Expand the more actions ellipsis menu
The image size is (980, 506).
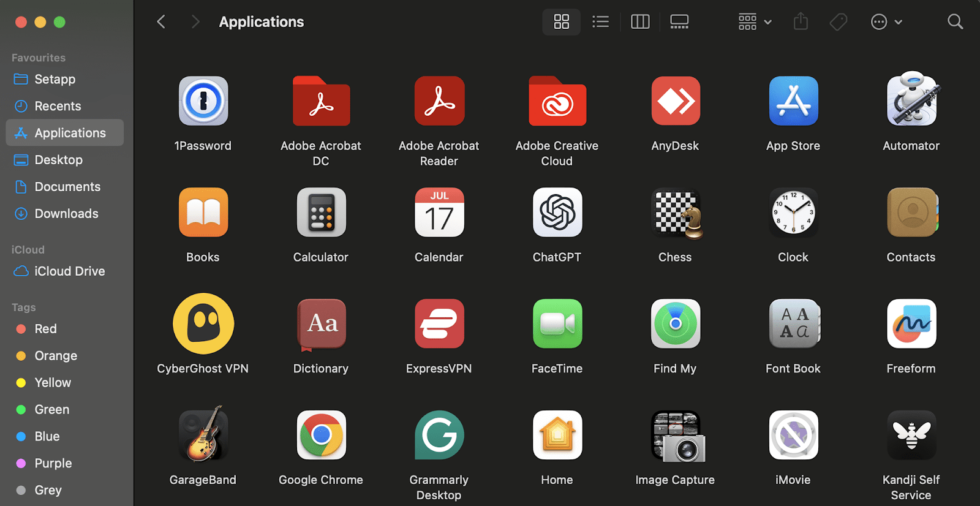point(886,22)
